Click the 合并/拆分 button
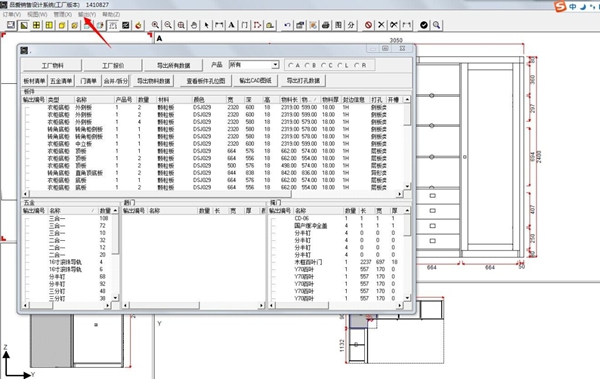600x379 pixels. coord(116,81)
